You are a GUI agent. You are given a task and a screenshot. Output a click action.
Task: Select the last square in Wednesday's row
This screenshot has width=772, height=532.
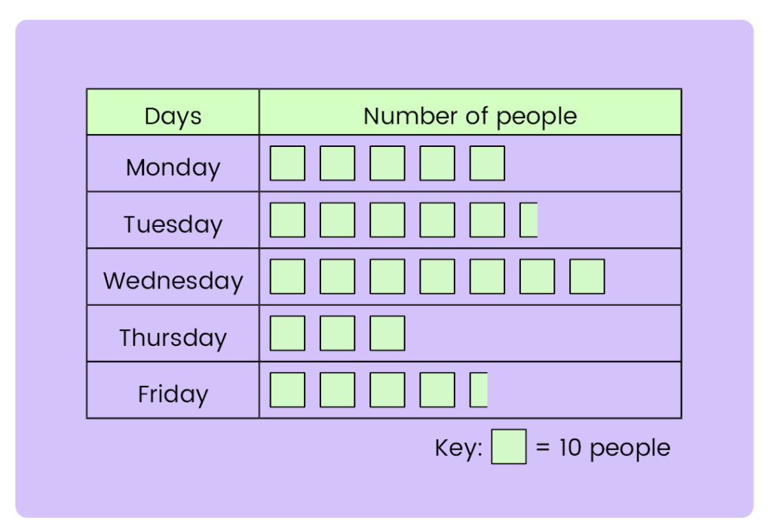(x=587, y=277)
